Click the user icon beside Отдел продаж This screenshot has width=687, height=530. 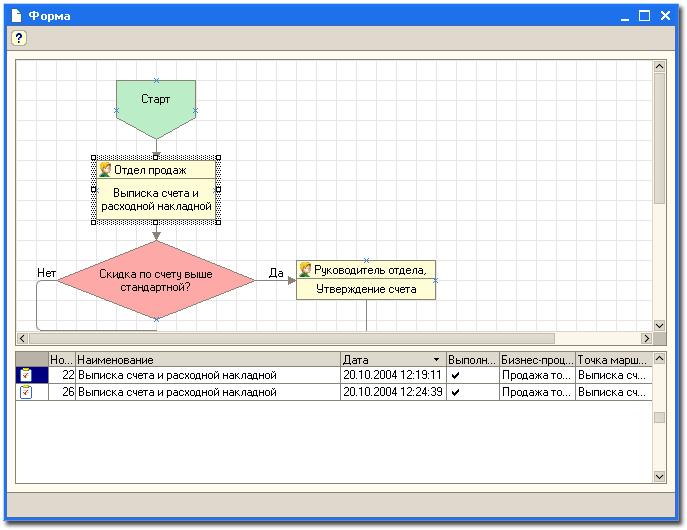click(105, 170)
